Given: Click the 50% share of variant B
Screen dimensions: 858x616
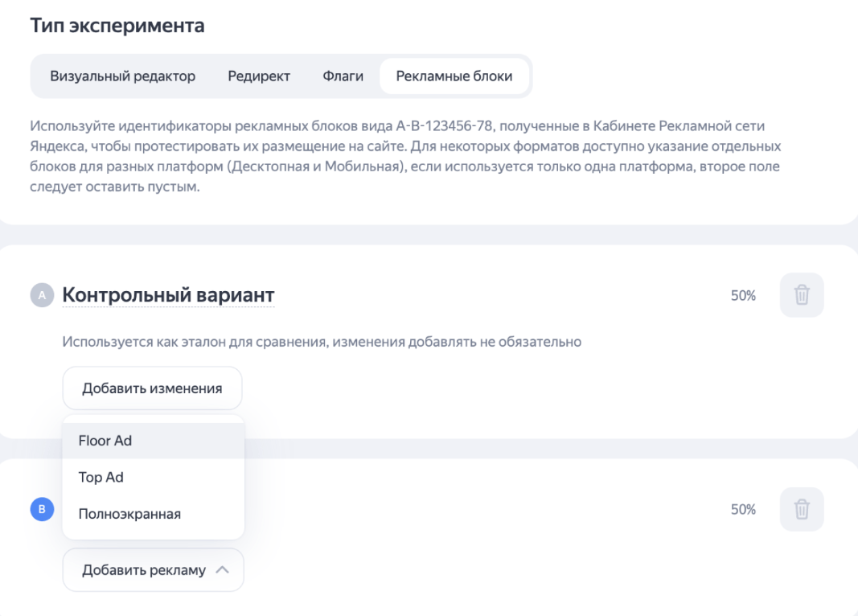Looking at the screenshot, I should [743, 510].
